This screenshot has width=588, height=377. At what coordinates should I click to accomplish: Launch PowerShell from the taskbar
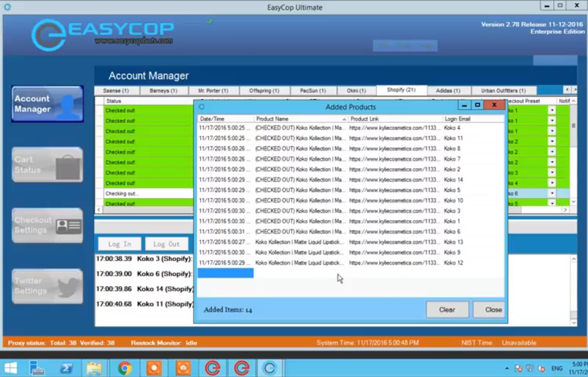click(66, 368)
